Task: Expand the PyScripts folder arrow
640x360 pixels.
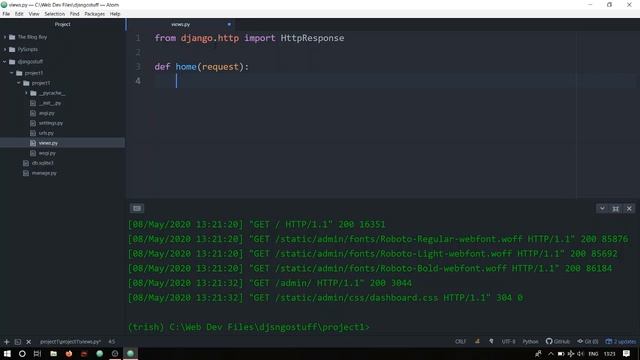Action: [x=5, y=49]
